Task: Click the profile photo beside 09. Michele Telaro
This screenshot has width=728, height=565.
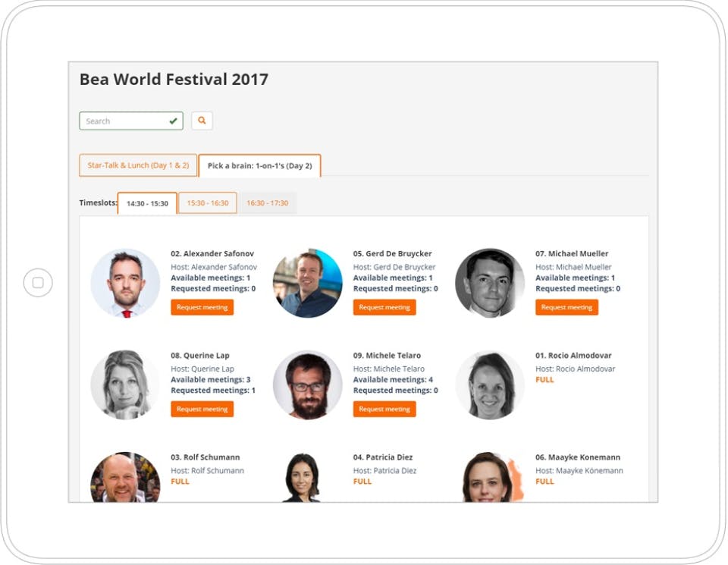Action: point(308,385)
